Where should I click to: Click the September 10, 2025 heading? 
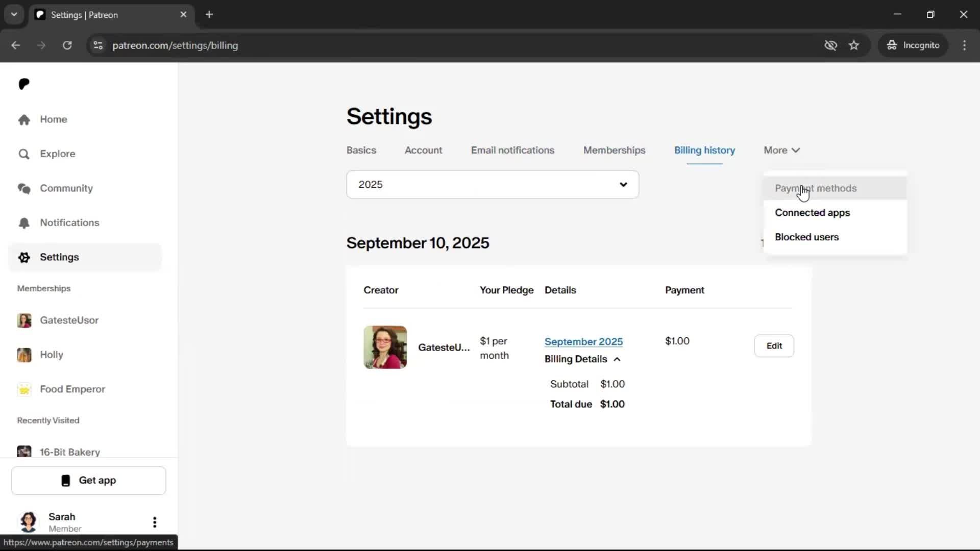tap(418, 243)
